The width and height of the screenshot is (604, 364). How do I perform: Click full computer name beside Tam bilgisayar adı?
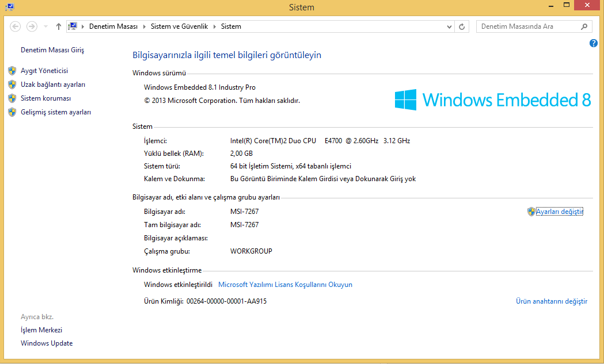244,224
